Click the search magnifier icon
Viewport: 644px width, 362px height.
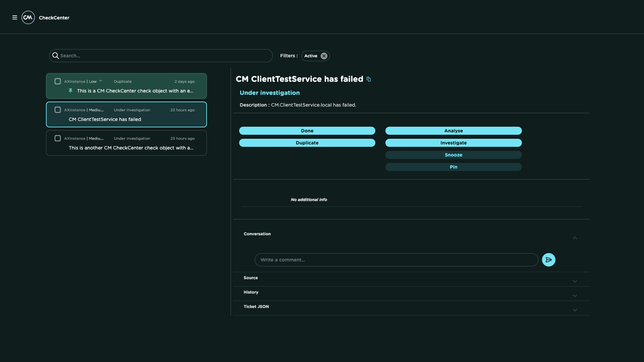point(56,56)
